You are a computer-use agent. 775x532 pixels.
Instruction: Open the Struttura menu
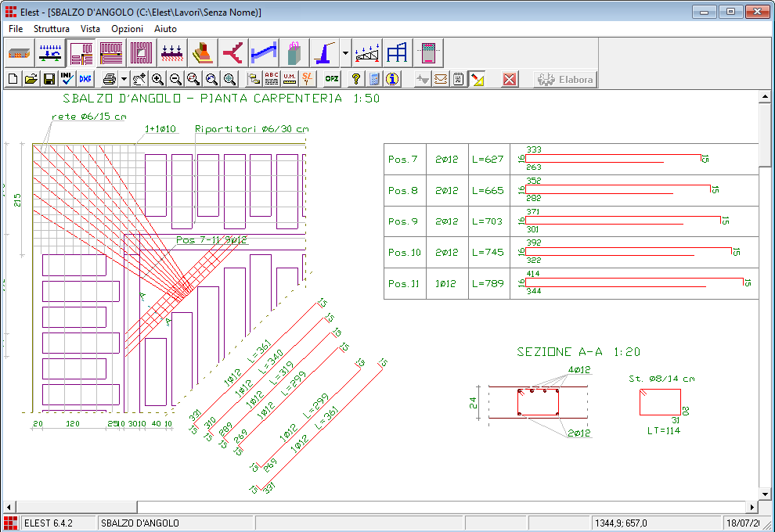pos(52,28)
